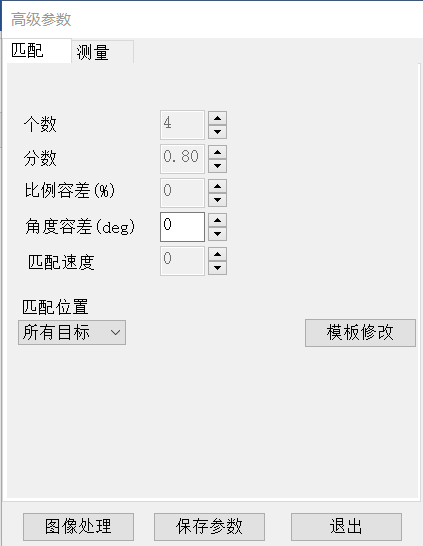423x546 pixels.
Task: Increase 匹配速度 value with up arrow
Action: pyautogui.click(x=218, y=254)
